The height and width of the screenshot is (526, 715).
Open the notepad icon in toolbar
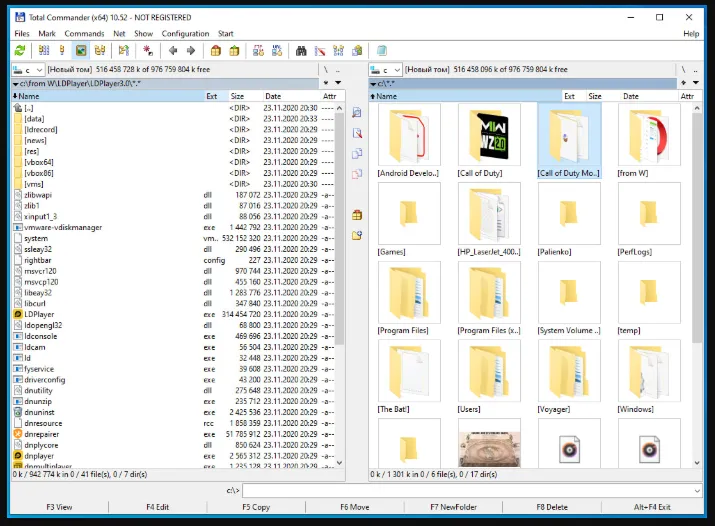pos(382,51)
